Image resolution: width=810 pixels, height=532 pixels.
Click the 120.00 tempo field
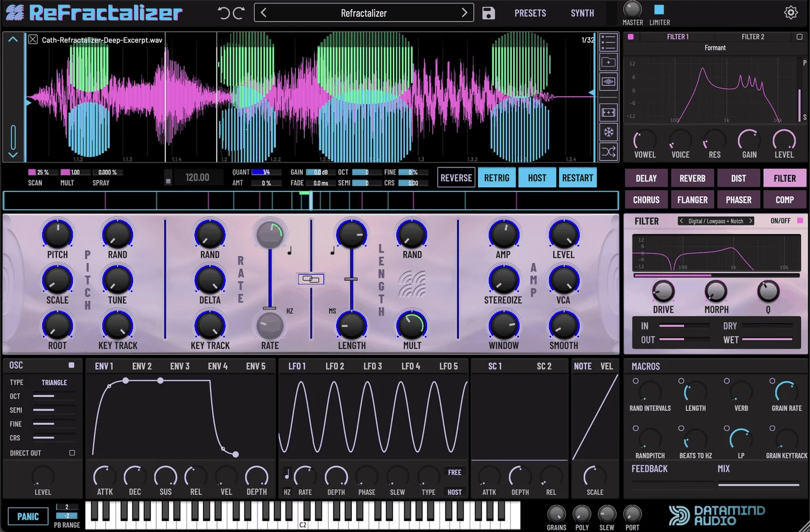click(198, 178)
